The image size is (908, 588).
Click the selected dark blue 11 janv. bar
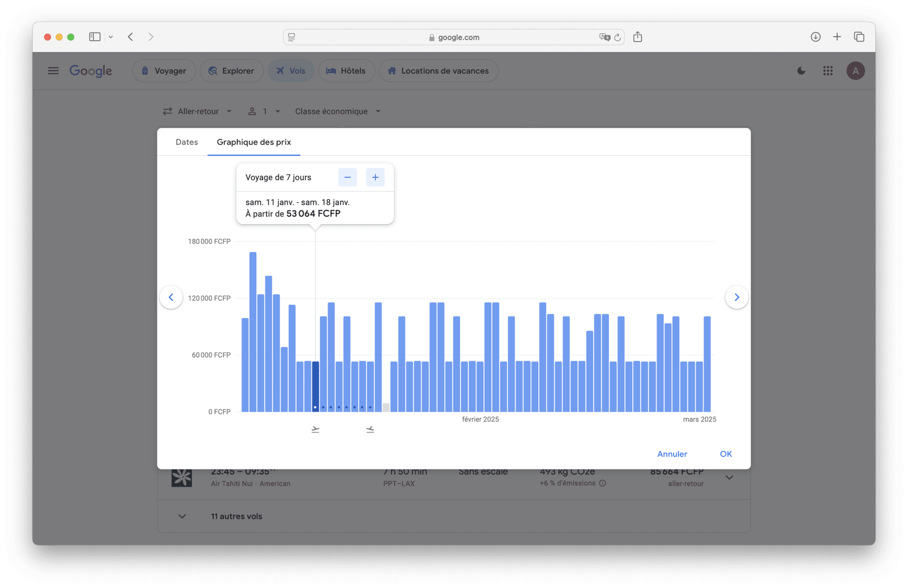[315, 386]
